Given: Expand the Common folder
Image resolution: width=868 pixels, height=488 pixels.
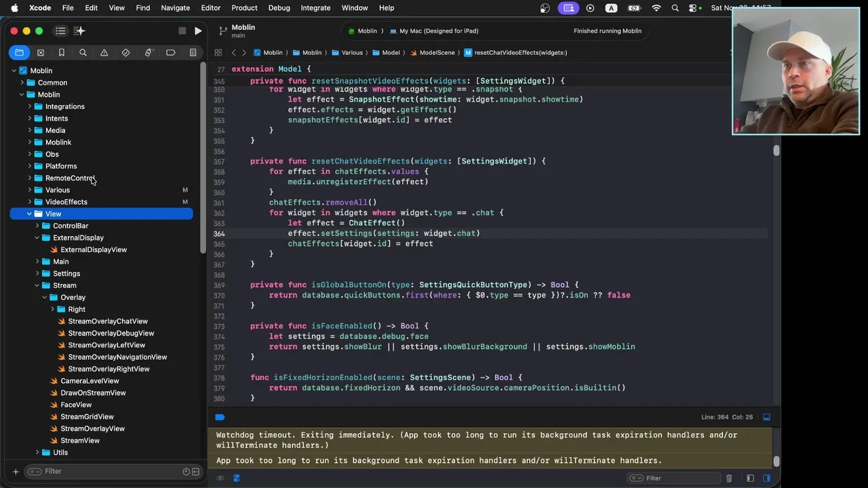Looking at the screenshot, I should [x=22, y=83].
